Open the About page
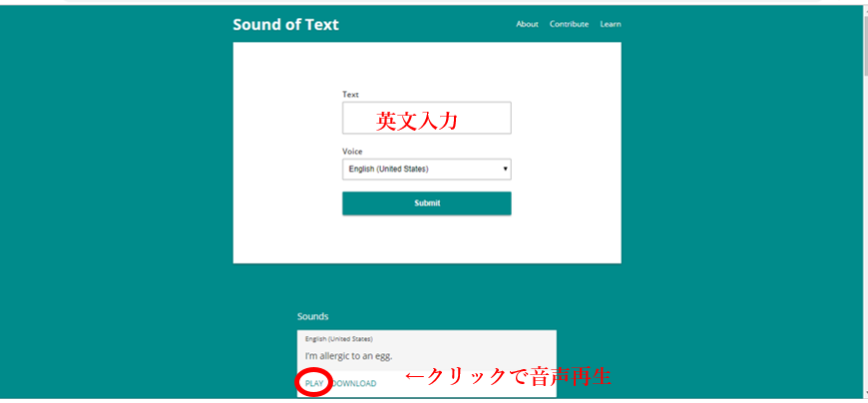The width and height of the screenshot is (868, 403). point(527,24)
